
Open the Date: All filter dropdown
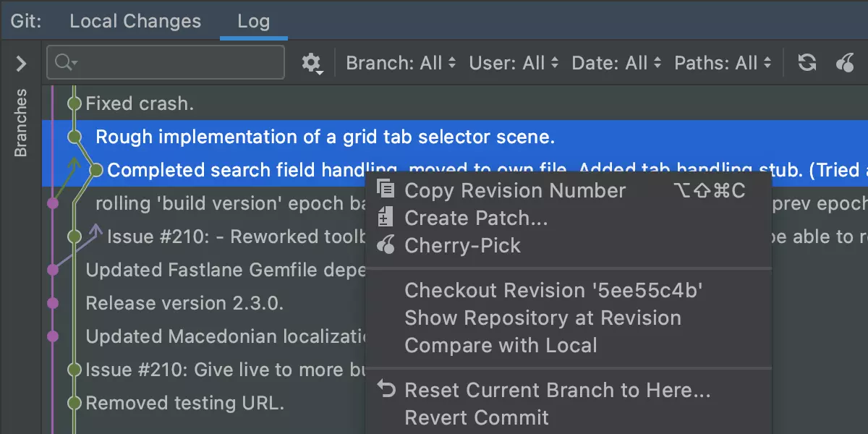pyautogui.click(x=616, y=63)
